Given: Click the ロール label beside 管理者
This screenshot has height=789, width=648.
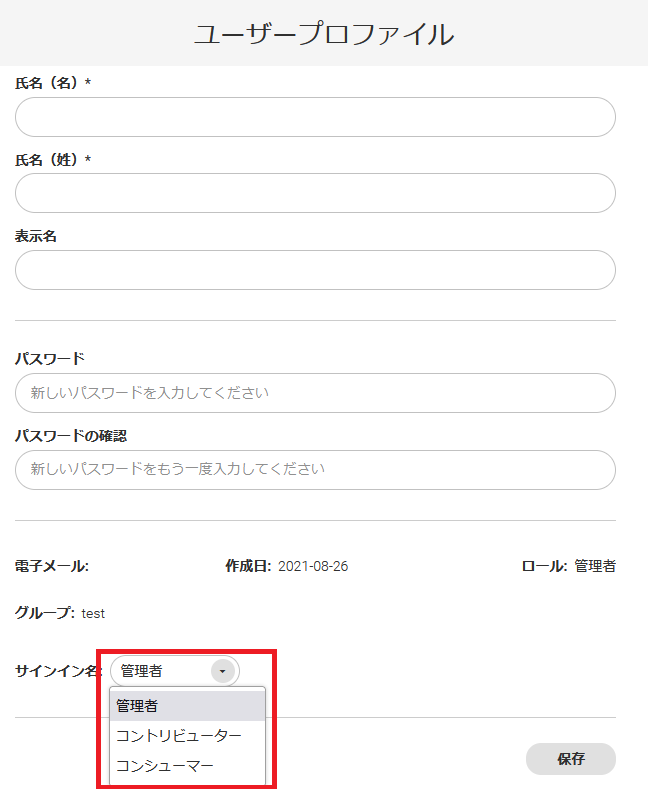Looking at the screenshot, I should click(544, 566).
